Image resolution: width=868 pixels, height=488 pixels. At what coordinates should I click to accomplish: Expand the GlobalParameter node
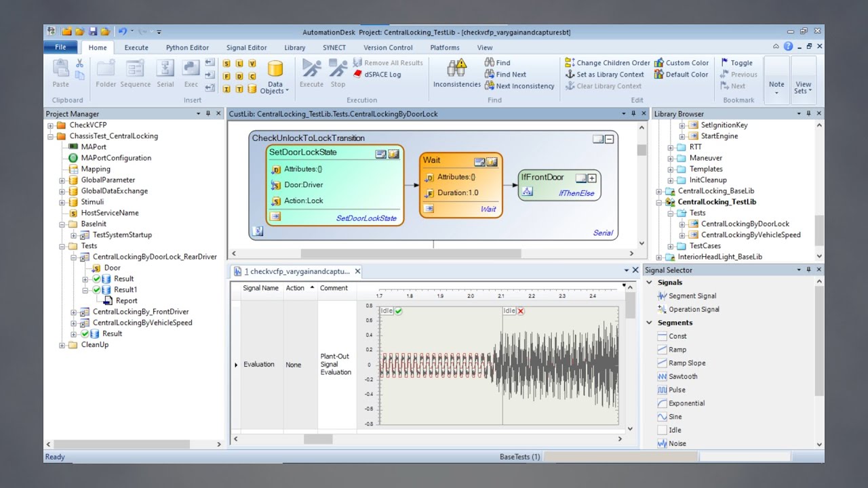tap(62, 180)
